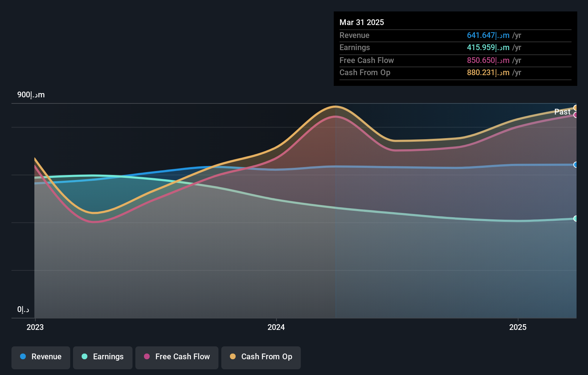
Task: Click the Revenue row label in tooltip
Action: (x=354, y=35)
